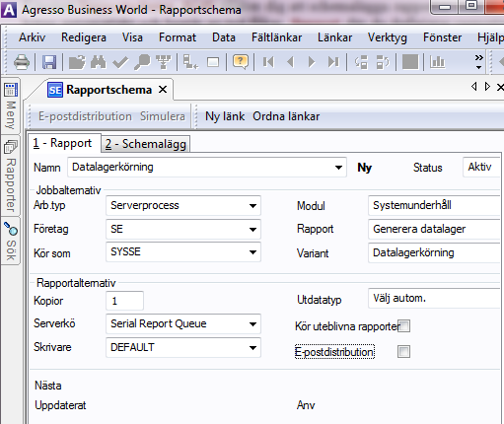Open the Arkiv menu
Image resolution: width=504 pixels, height=424 pixels.
click(32, 37)
